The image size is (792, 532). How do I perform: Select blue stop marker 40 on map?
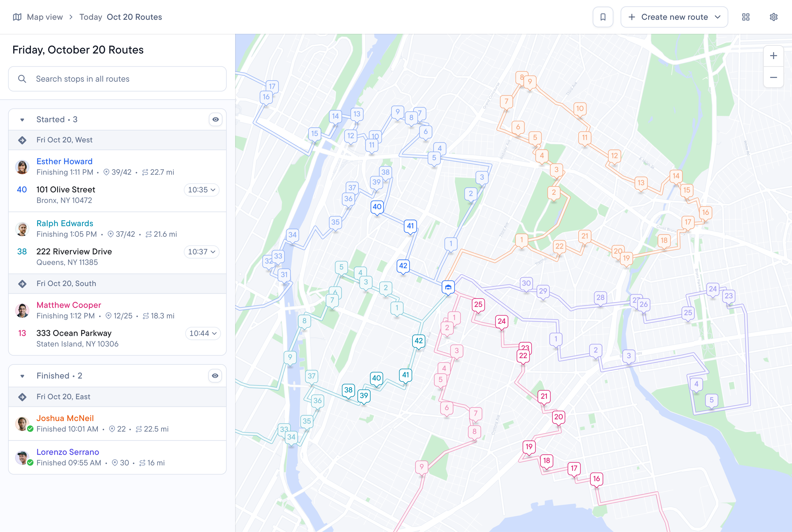377,207
